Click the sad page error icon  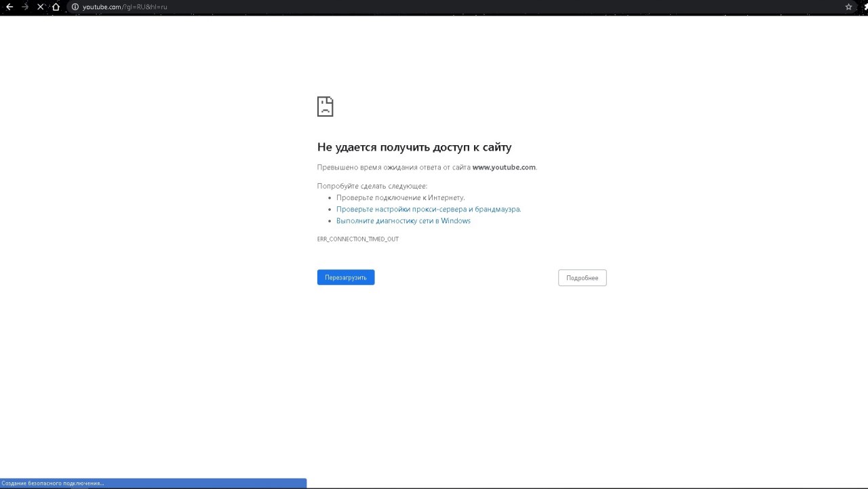[x=325, y=106]
